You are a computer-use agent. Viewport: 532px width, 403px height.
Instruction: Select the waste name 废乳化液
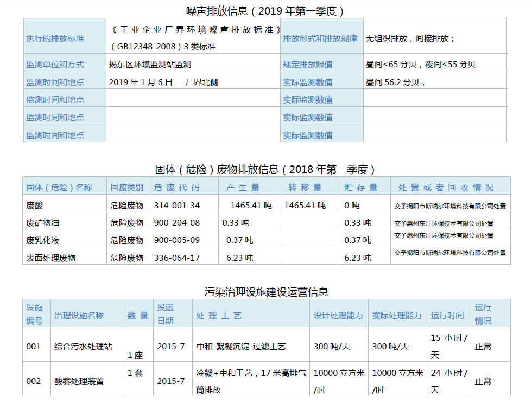point(43,240)
